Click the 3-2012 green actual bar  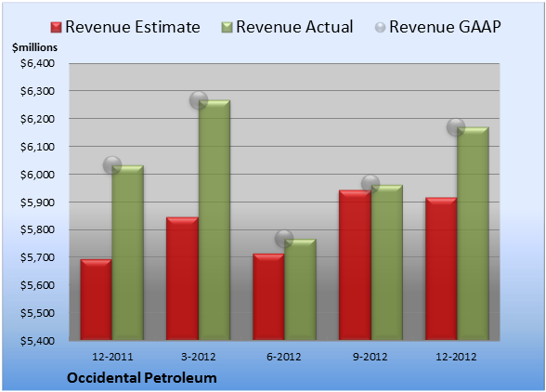[x=214, y=220]
